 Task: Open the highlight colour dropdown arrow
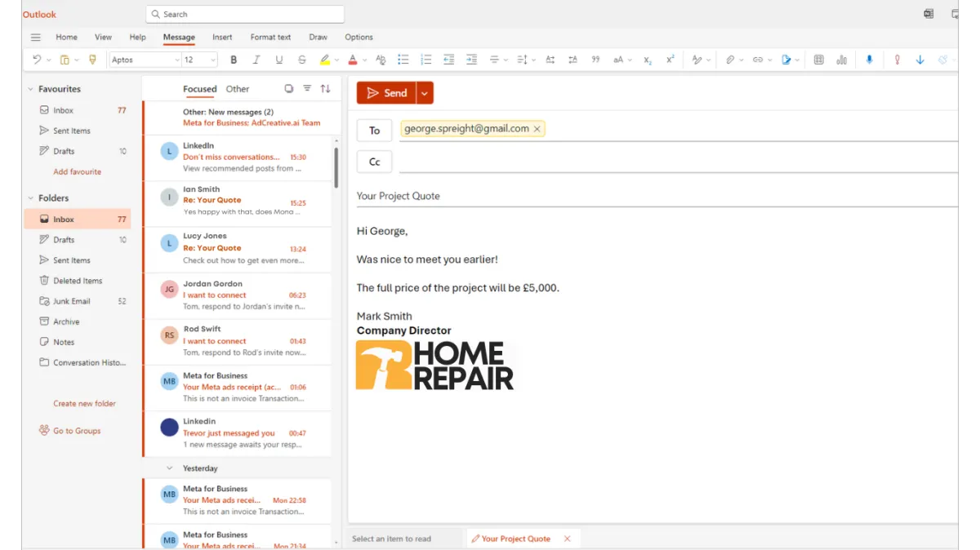pos(337,60)
